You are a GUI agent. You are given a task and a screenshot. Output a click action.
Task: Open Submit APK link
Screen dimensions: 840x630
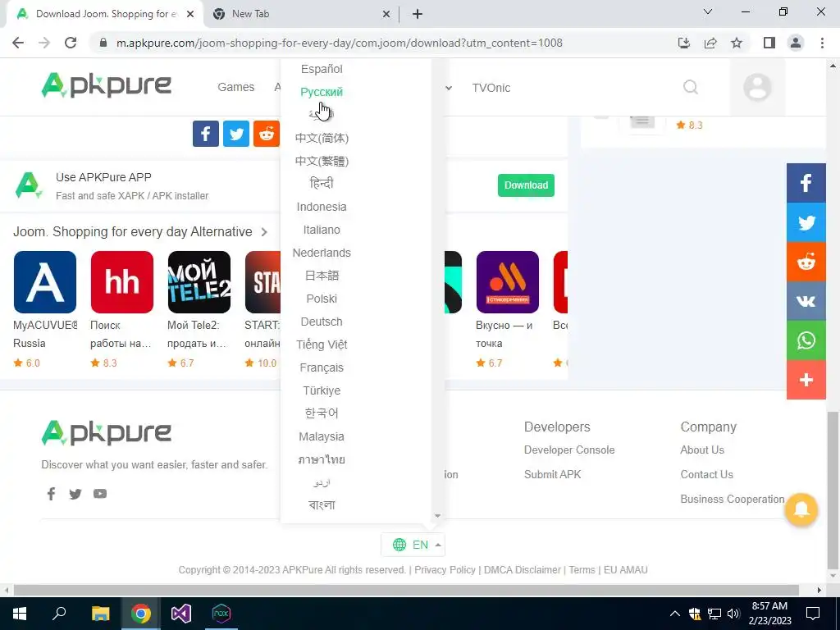tap(552, 475)
